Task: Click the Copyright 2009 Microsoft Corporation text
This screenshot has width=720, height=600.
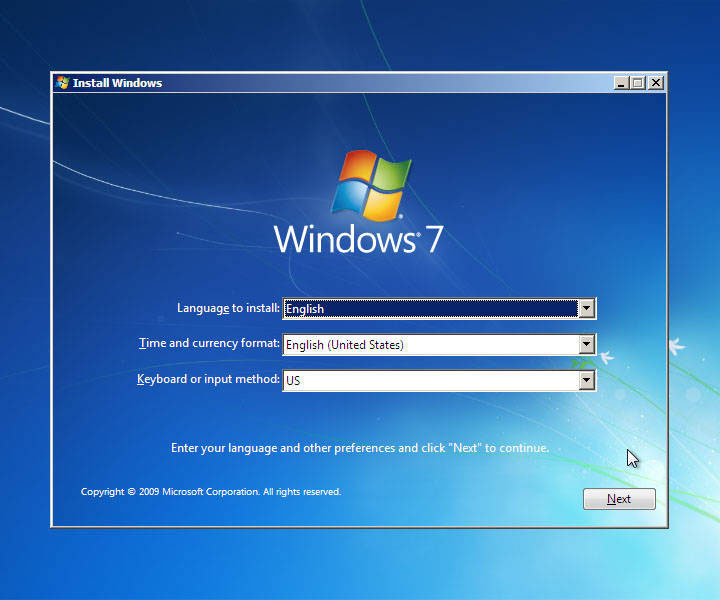Action: [x=211, y=492]
